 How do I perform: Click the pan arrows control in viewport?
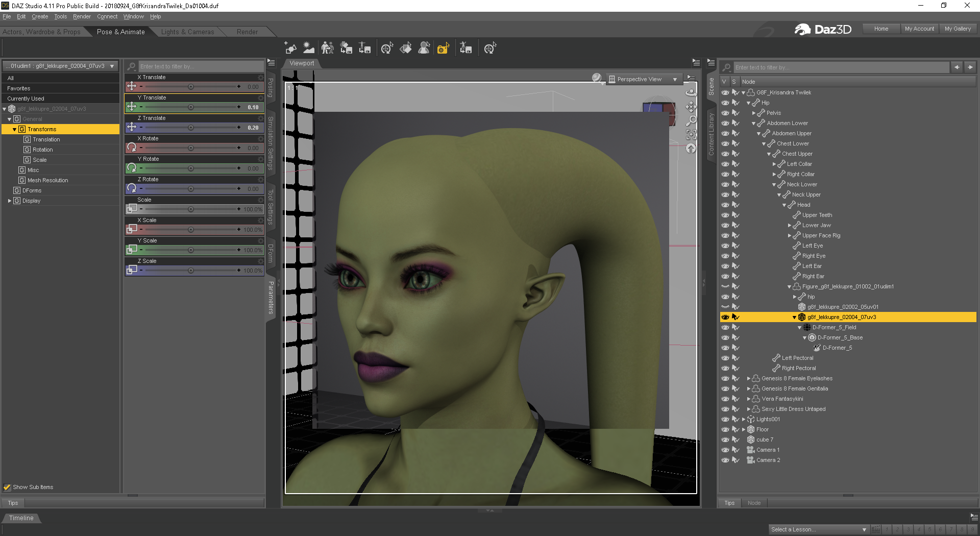[691, 107]
